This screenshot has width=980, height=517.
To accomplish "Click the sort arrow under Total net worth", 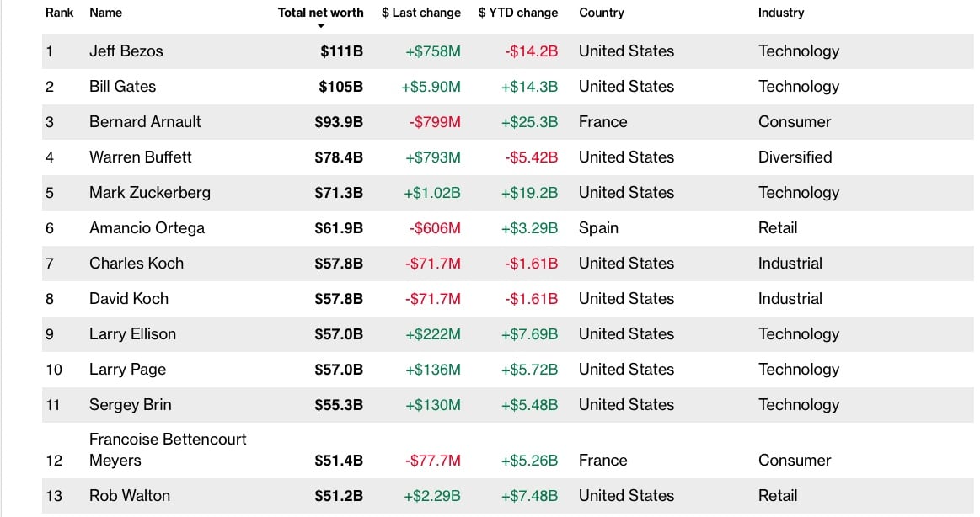I will click(320, 26).
